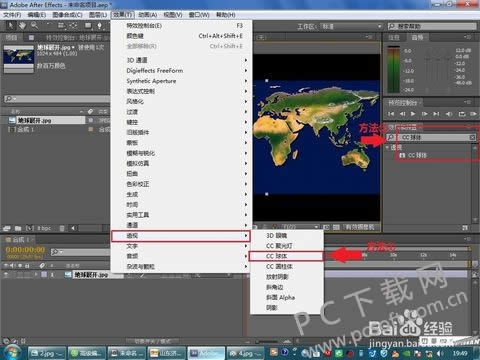This screenshot has width=480, height=360.
Task: Select the Pan Behind anchor tool
Action: tap(73, 26)
